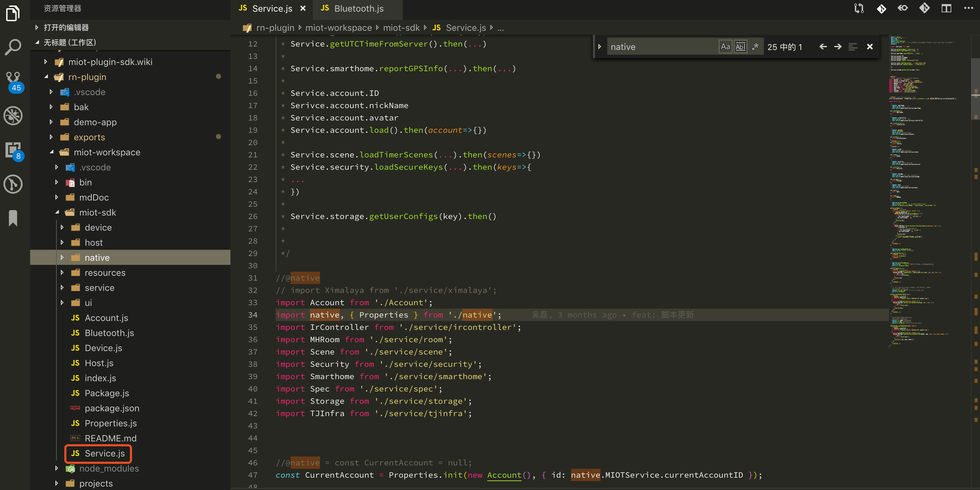Image resolution: width=980 pixels, height=490 pixels.
Task: Open Search in the activity bar
Action: (x=13, y=47)
